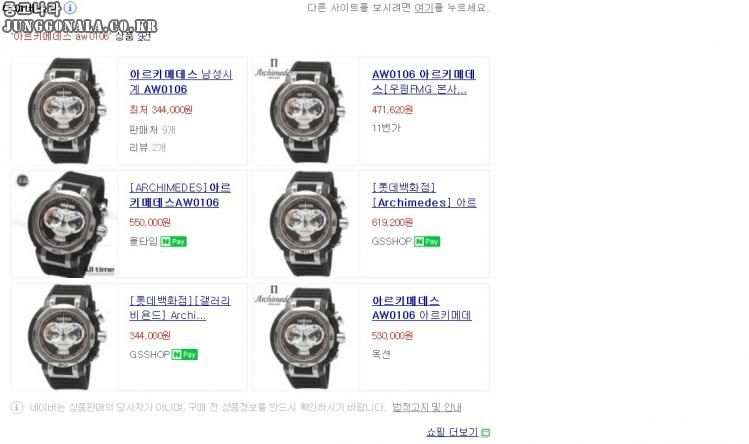
Task: Click the info circle icon before 네이버는 notice
Action: pyautogui.click(x=17, y=408)
